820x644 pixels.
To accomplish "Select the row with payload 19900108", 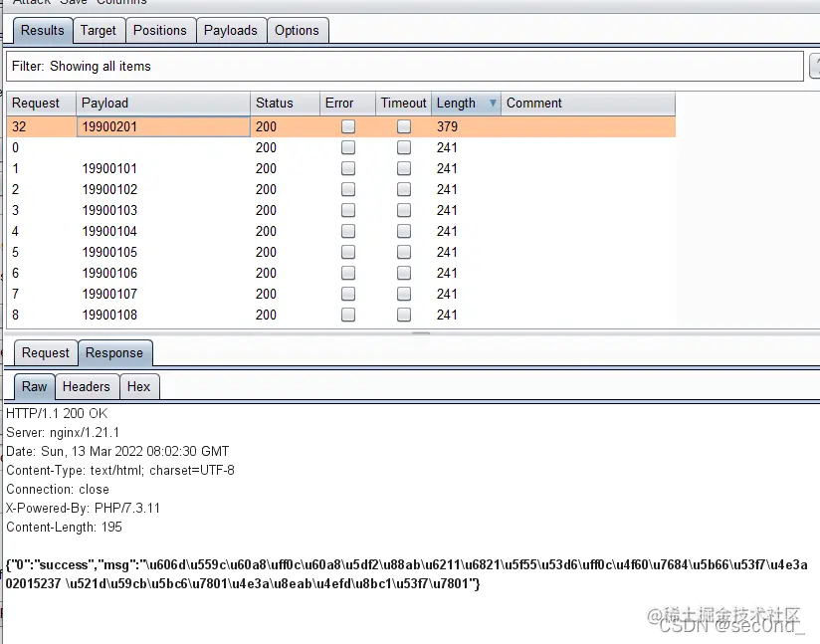I will click(x=341, y=315).
